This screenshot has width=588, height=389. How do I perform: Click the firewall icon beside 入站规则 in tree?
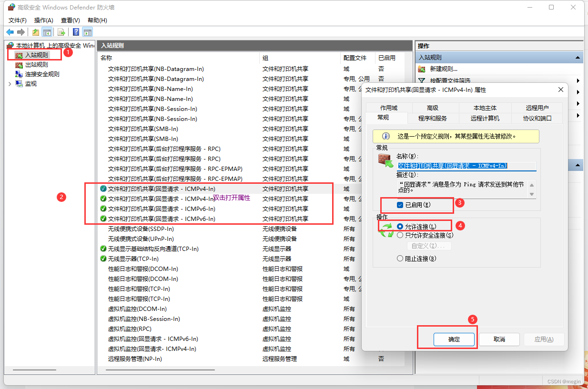point(19,55)
